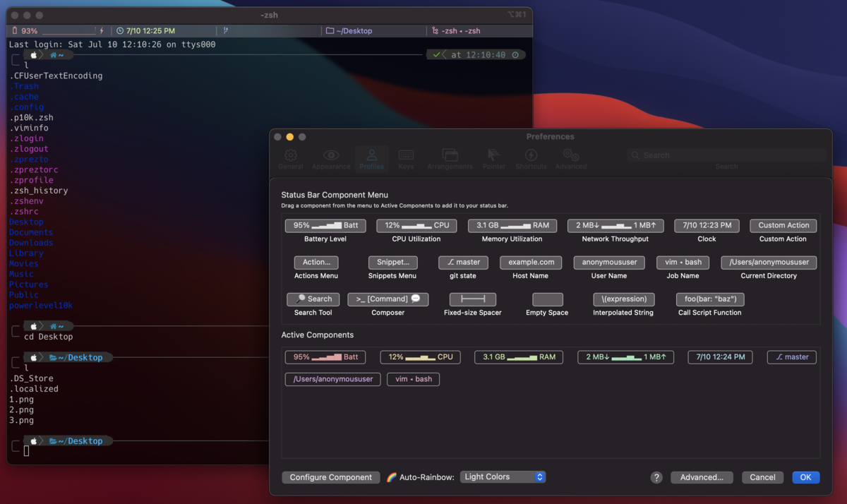Image resolution: width=847 pixels, height=504 pixels.
Task: Click .CFUserTextEncoding in the terminal listing
Action: (56, 76)
